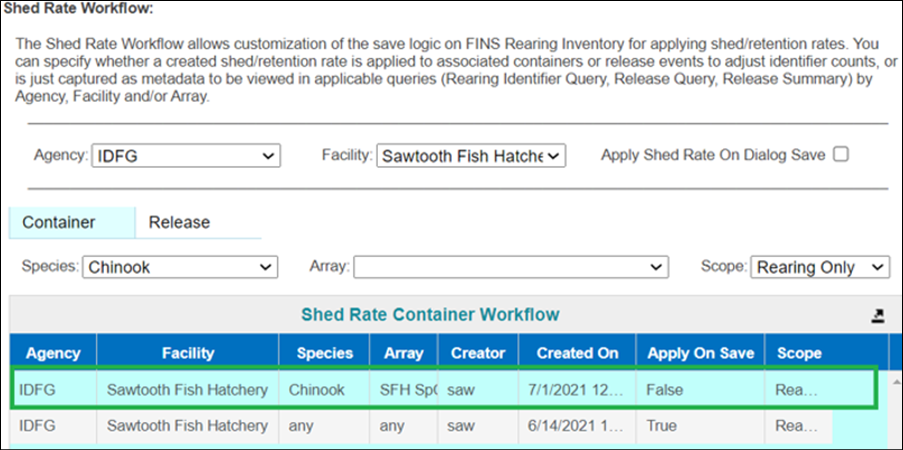Click the export icon in grid header
The image size is (903, 450).
[x=878, y=316]
